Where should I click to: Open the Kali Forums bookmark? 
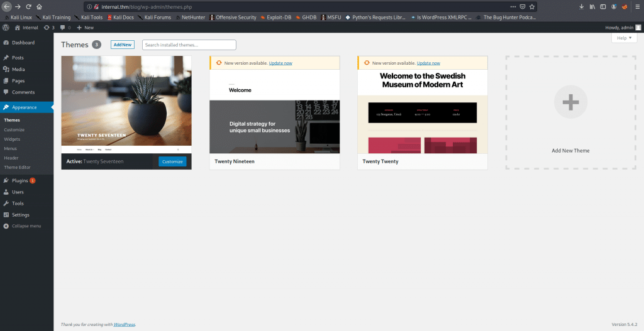155,17
